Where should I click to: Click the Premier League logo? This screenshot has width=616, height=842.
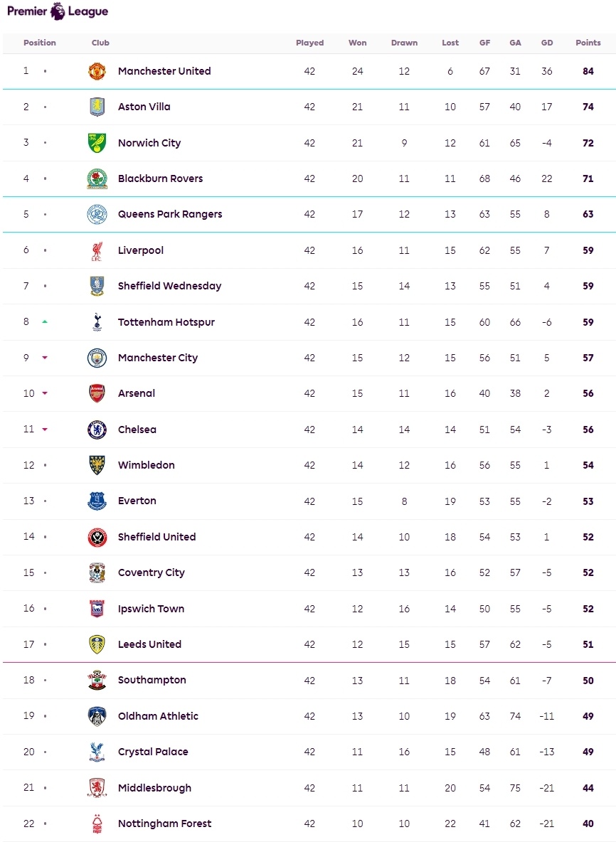[58, 11]
